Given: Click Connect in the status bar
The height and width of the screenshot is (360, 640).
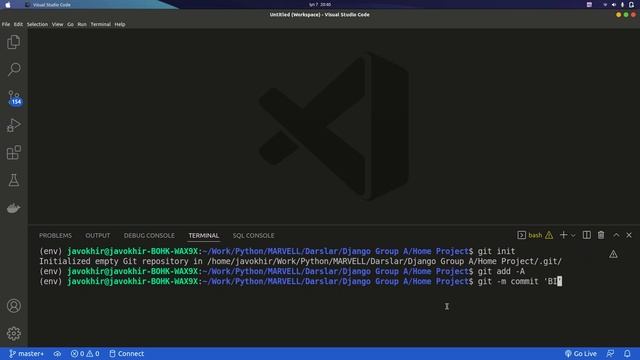Looking at the screenshot, I should click(x=127, y=353).
